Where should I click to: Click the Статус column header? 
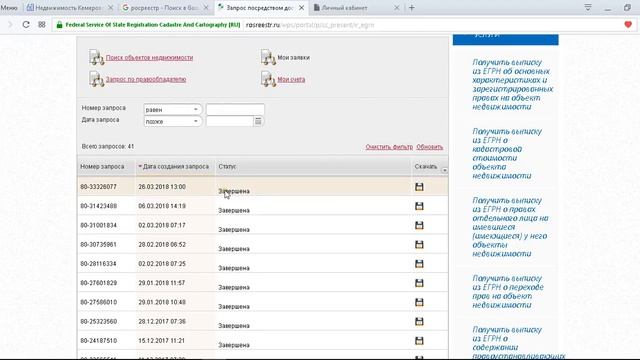pyautogui.click(x=227, y=167)
